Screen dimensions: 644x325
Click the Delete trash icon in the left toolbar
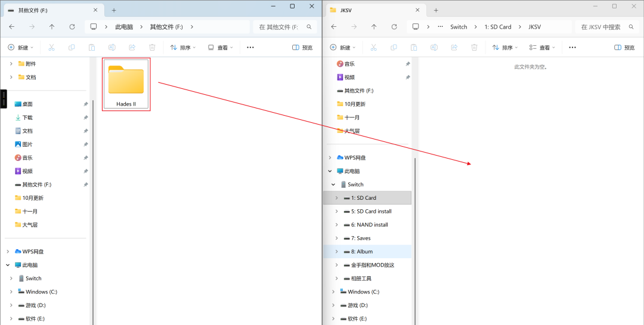tap(152, 48)
